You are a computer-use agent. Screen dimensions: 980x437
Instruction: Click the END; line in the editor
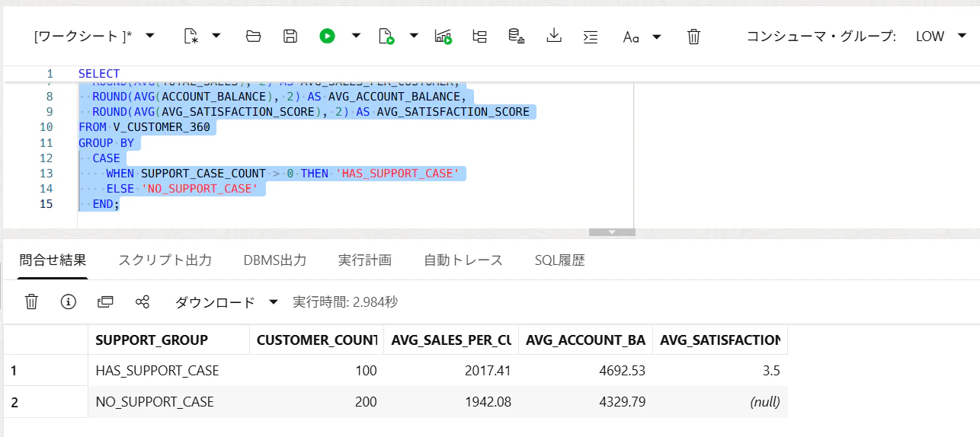coord(106,204)
